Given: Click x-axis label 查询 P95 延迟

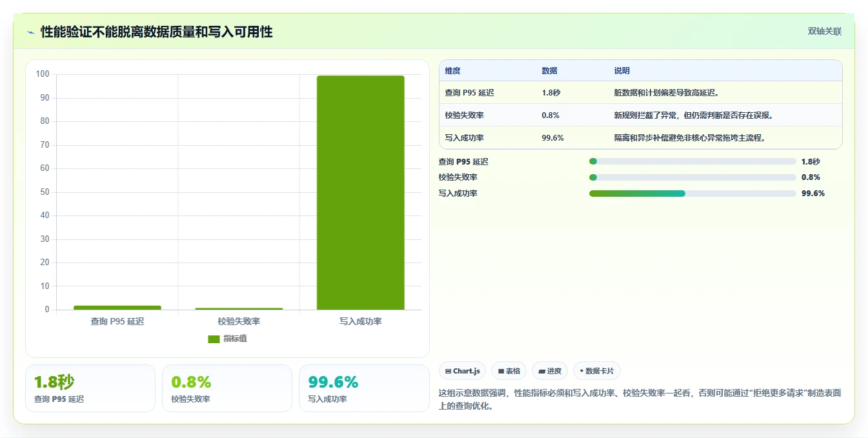Looking at the screenshot, I should (x=117, y=321).
